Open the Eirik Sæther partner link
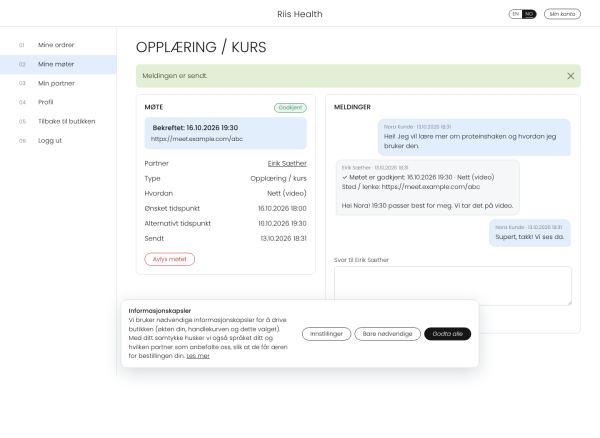Screen dimensions: 600x438 click(x=287, y=163)
